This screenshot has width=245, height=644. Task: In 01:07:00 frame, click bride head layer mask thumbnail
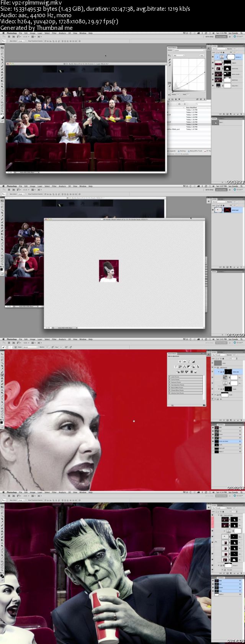(x=227, y=210)
